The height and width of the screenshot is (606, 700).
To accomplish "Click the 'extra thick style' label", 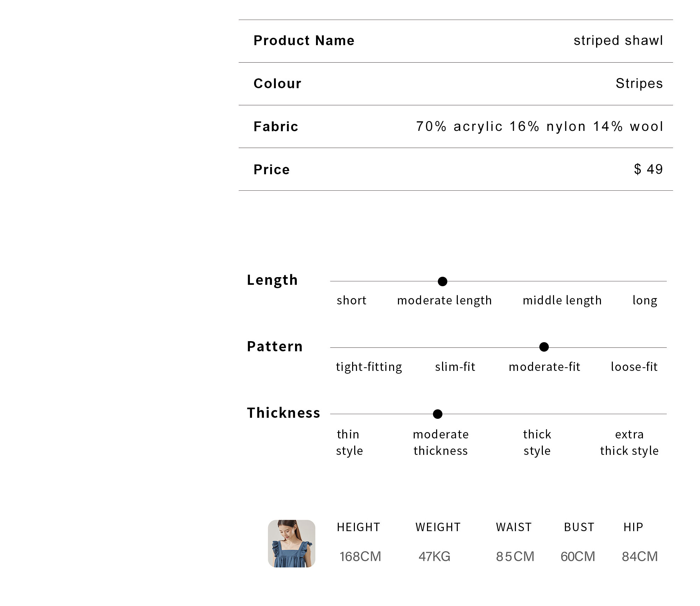I will [629, 442].
